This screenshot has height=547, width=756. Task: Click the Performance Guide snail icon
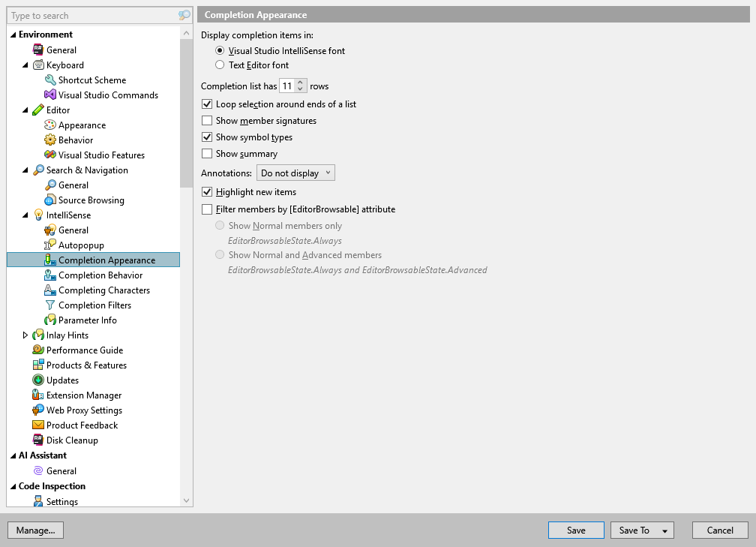point(38,350)
